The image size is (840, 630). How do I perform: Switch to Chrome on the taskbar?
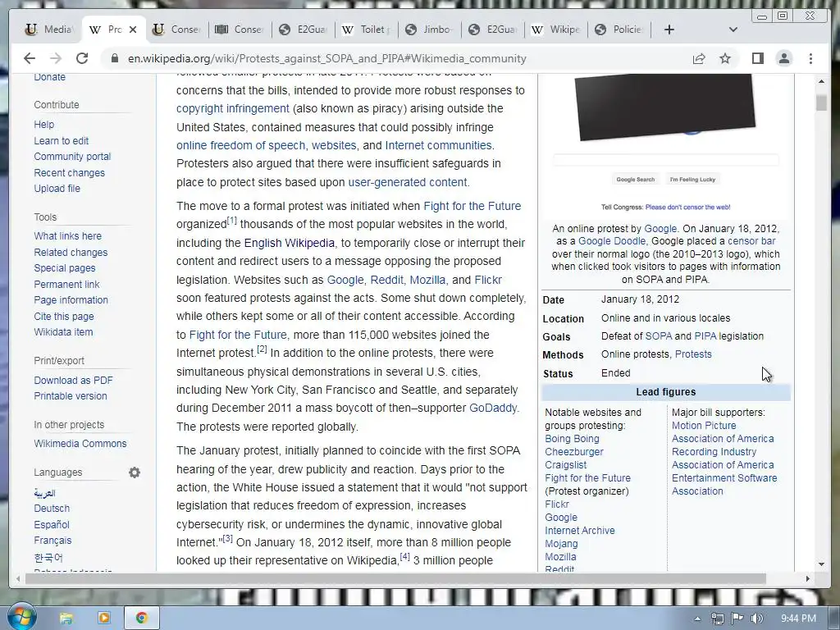tap(141, 619)
